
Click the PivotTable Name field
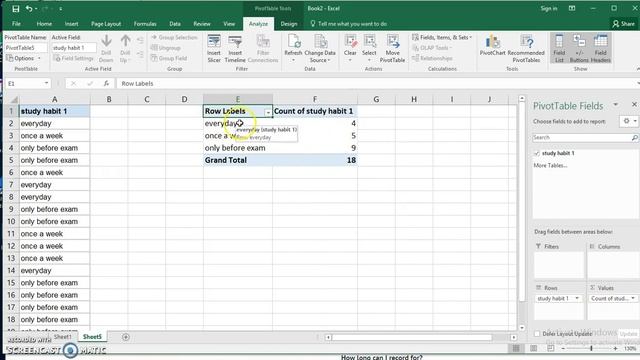(26, 48)
